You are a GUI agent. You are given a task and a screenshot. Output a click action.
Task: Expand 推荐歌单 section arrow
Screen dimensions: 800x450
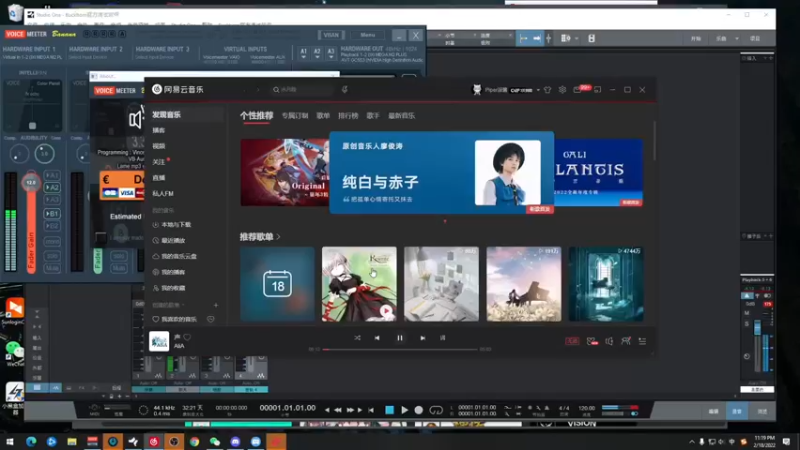point(279,237)
